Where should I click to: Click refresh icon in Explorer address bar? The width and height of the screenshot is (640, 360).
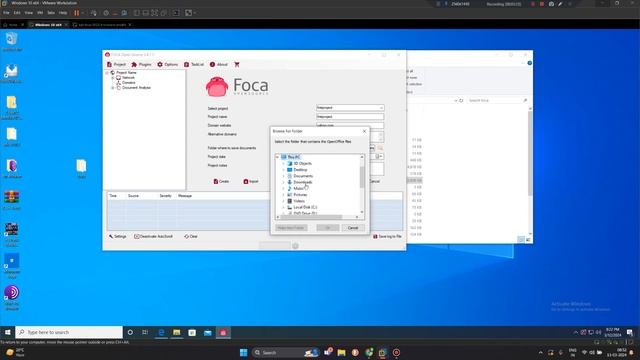pyautogui.click(x=461, y=100)
